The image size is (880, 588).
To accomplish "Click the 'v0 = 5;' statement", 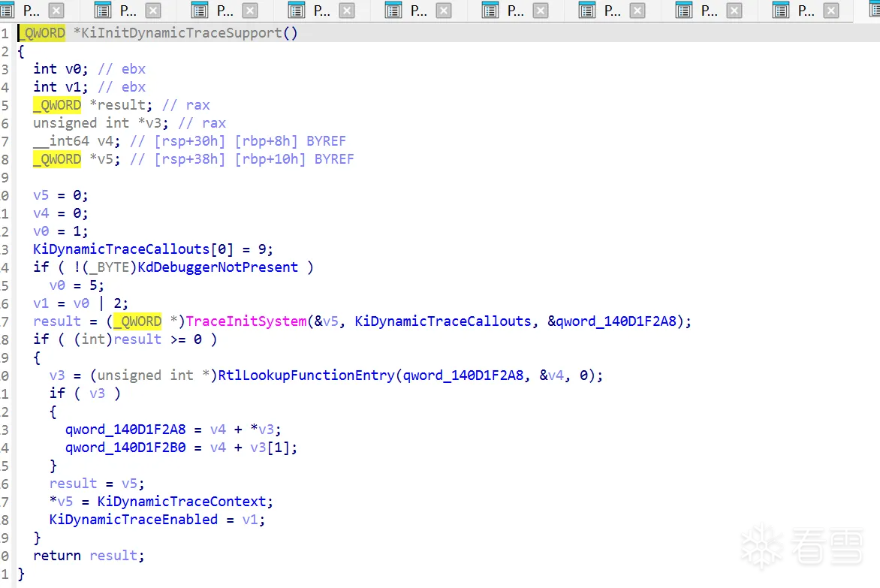I will [77, 285].
